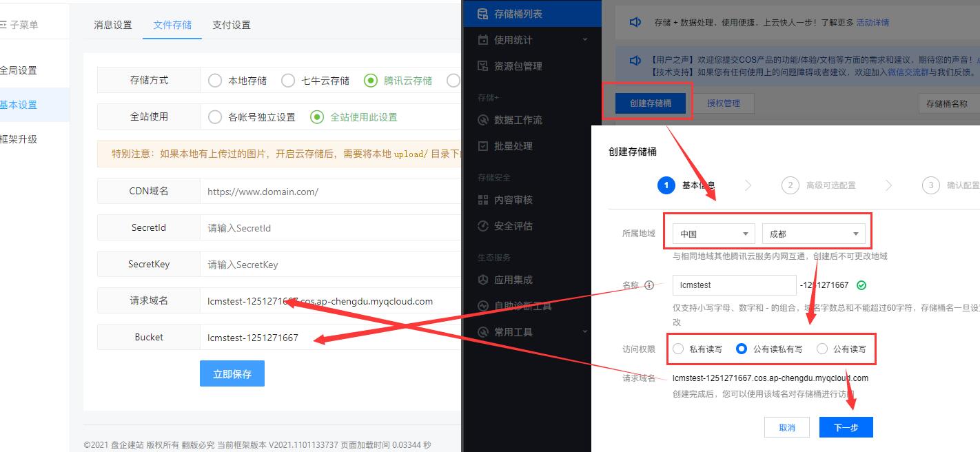Click the info icon next to 名称
Image resolution: width=980 pixels, height=452 pixels.
[x=649, y=285]
